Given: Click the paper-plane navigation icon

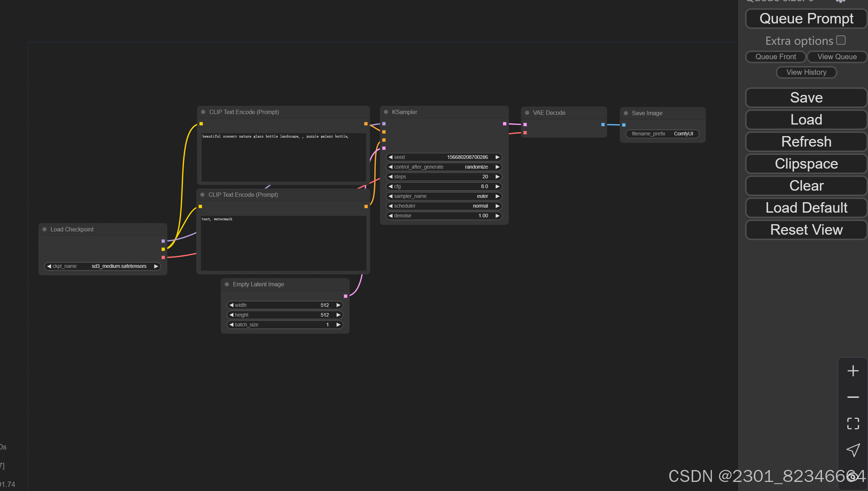Looking at the screenshot, I should (853, 450).
